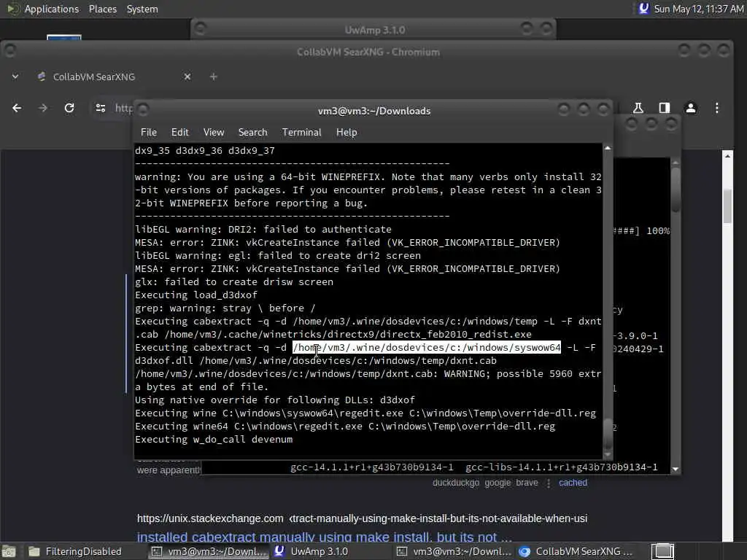Open the Places menu in top panel
747x560 pixels.
pyautogui.click(x=102, y=9)
